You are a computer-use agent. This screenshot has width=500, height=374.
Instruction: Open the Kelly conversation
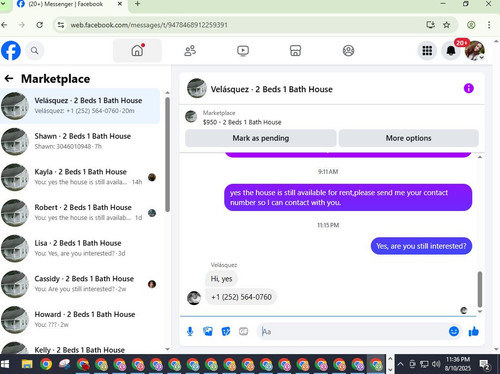tap(80, 348)
